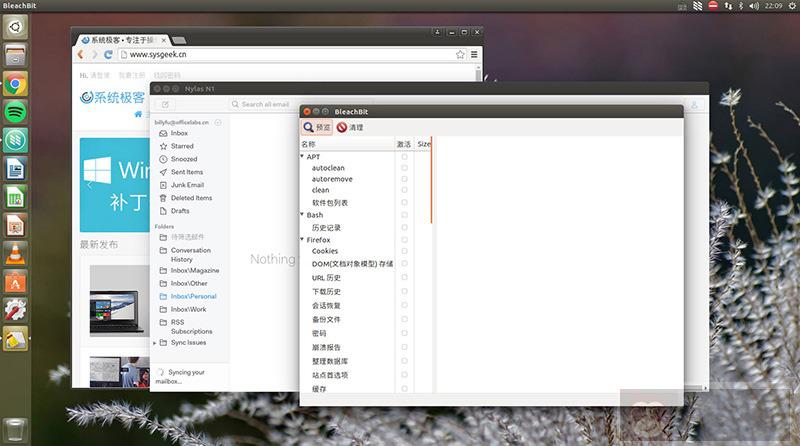Open System Settings launcher icon
This screenshot has height=446, width=800.
tap(15, 310)
